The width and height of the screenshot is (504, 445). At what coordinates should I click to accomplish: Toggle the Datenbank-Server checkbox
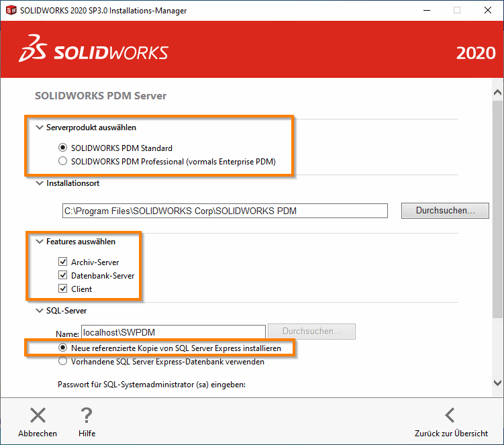pyautogui.click(x=62, y=275)
